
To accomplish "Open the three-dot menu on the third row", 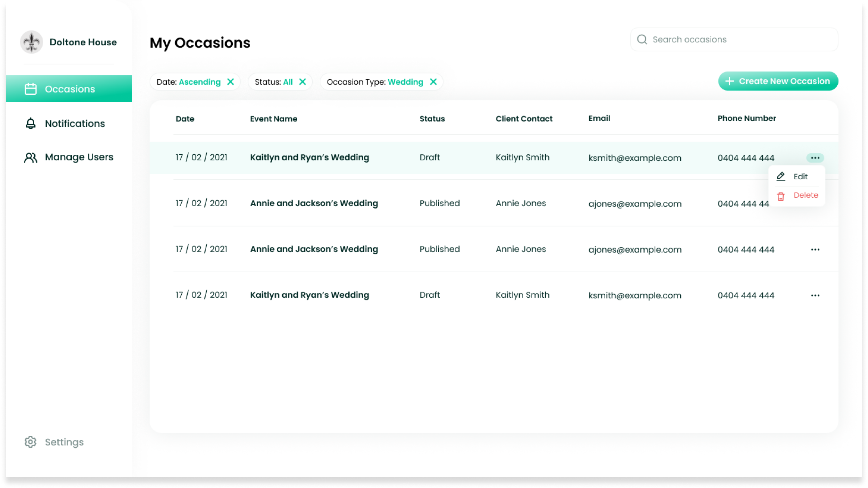I will click(x=815, y=249).
